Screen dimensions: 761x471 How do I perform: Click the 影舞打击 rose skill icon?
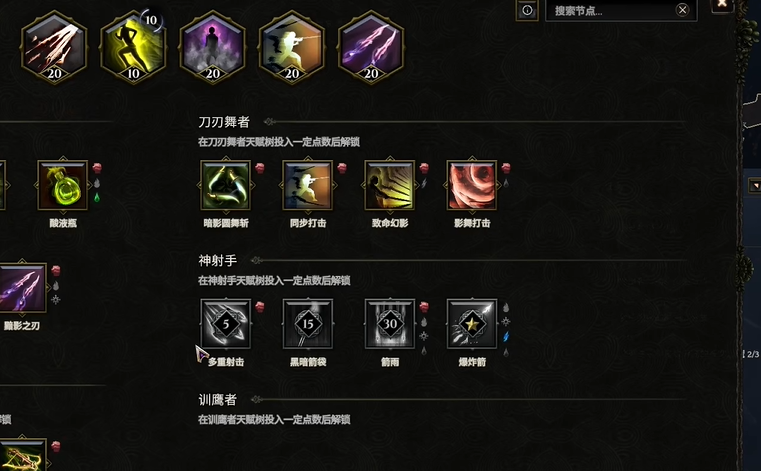tap(472, 185)
